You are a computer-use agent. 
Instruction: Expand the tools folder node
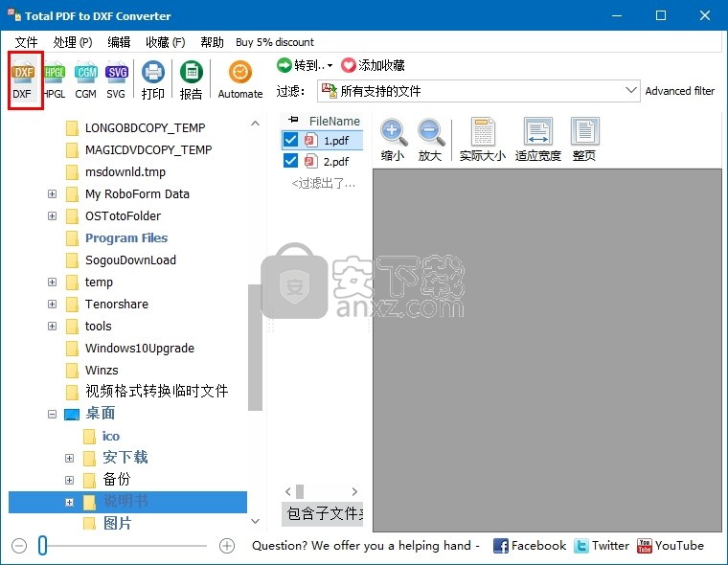pyautogui.click(x=52, y=326)
